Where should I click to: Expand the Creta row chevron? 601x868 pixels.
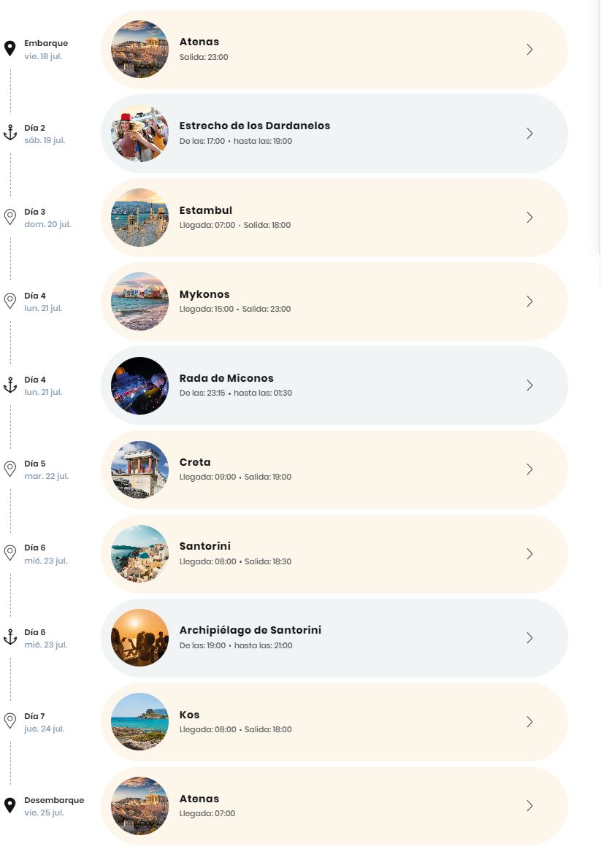pyautogui.click(x=529, y=469)
